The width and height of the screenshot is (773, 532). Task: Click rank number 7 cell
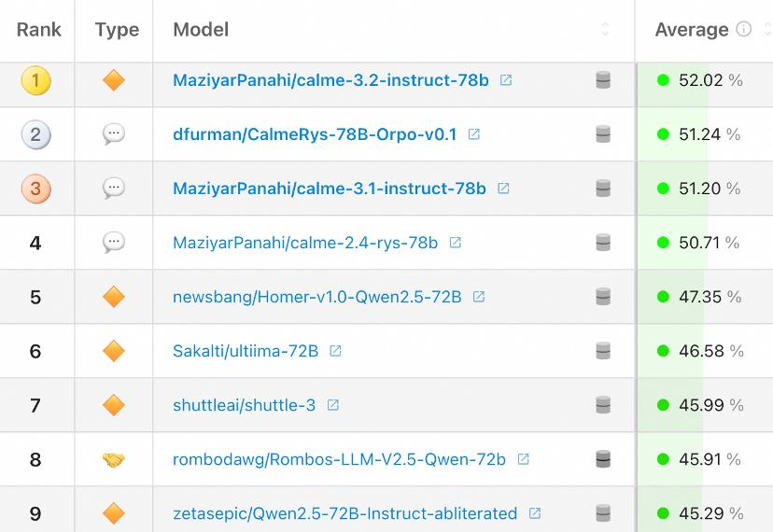click(35, 406)
